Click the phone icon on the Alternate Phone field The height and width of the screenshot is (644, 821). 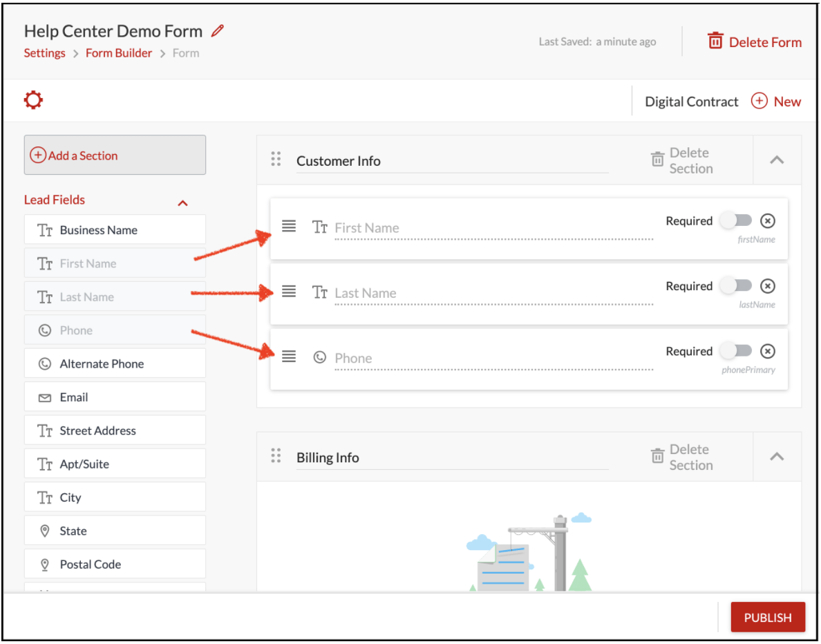tap(44, 363)
